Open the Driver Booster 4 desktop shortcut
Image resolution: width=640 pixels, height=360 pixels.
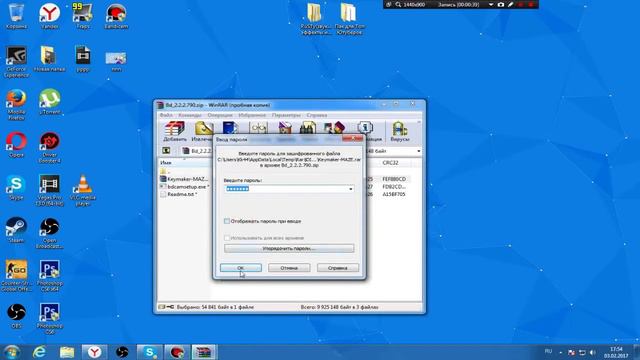pyautogui.click(x=50, y=148)
